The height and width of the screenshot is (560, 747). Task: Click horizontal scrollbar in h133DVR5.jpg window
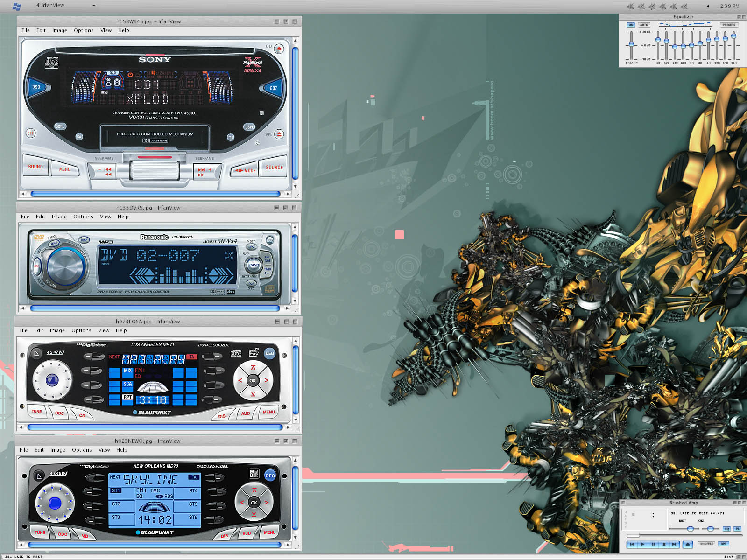[x=155, y=308]
